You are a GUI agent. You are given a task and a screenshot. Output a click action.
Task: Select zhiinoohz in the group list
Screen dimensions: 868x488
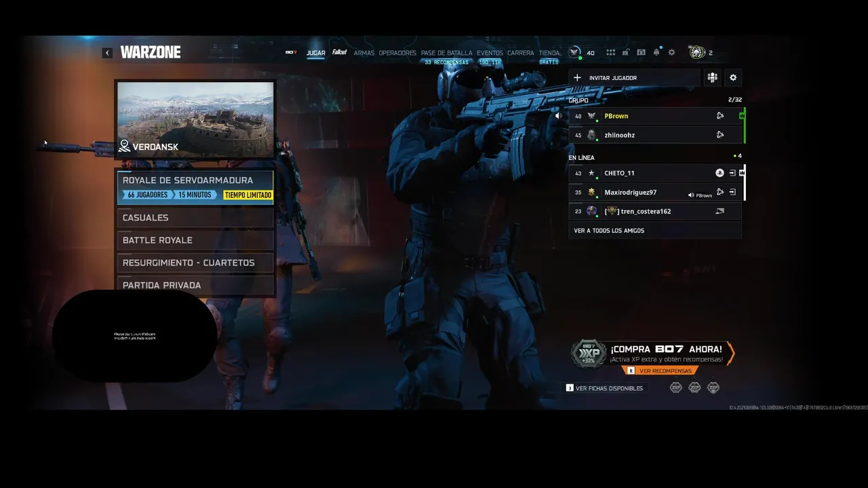654,135
